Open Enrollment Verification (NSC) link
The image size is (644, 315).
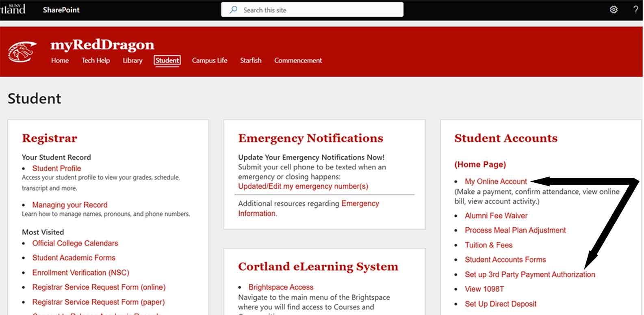(80, 273)
